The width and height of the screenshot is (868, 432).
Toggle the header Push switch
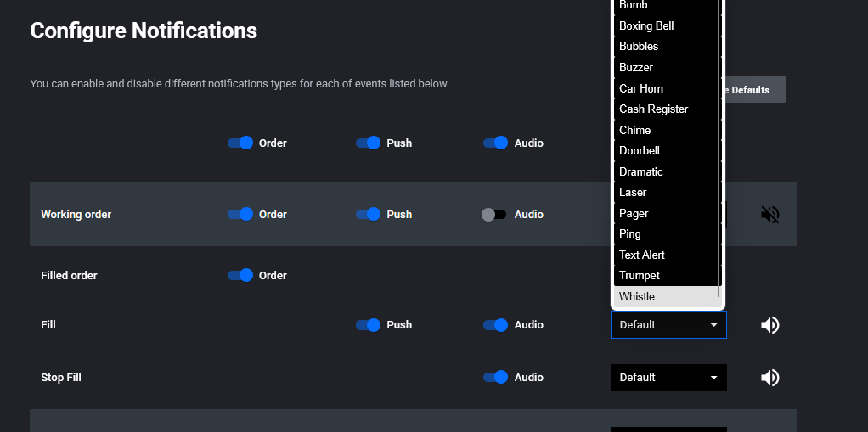tap(368, 143)
